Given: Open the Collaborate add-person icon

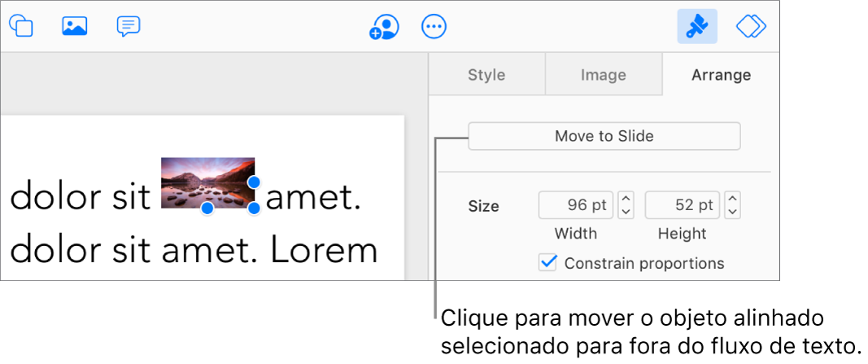Looking at the screenshot, I should [x=384, y=27].
